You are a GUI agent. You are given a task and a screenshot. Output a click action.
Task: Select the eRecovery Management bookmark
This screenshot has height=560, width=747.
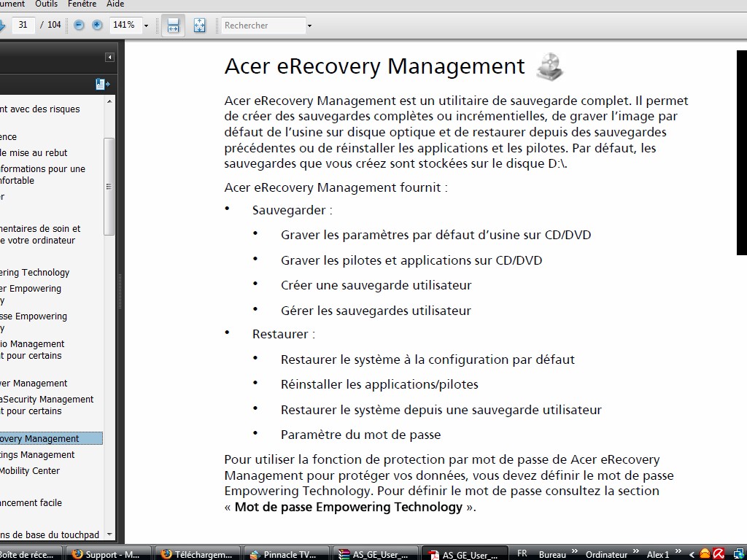(39, 439)
